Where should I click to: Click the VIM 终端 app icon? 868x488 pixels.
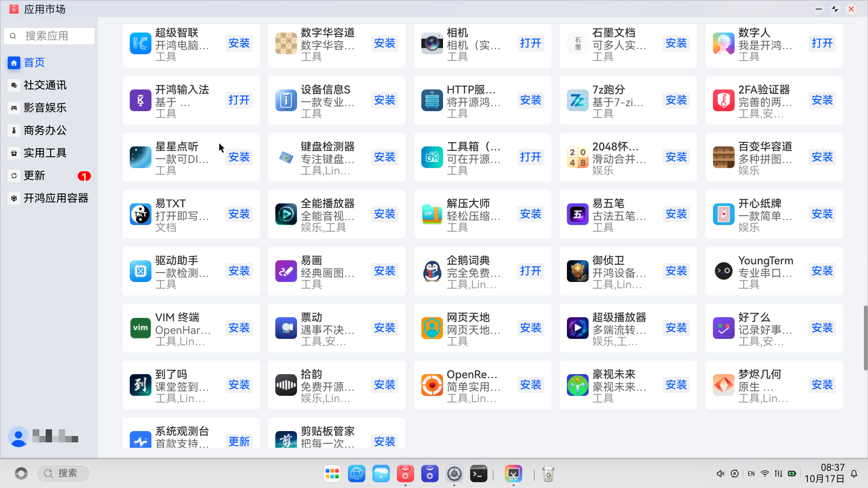141,328
